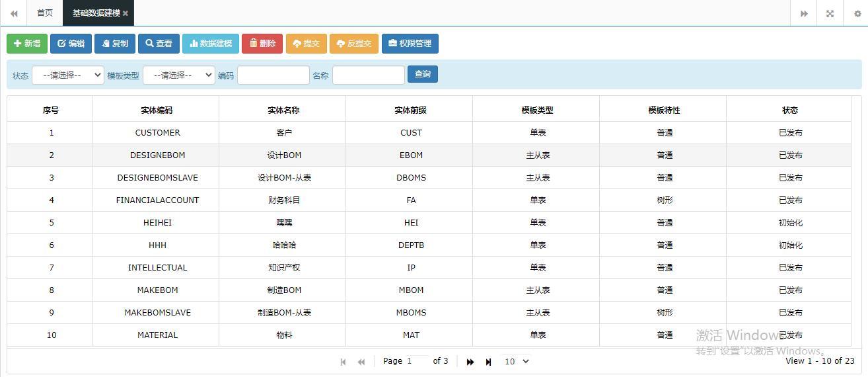This screenshot has height=377, width=868.
Task: Go to the first page of the table
Action: pos(343,362)
